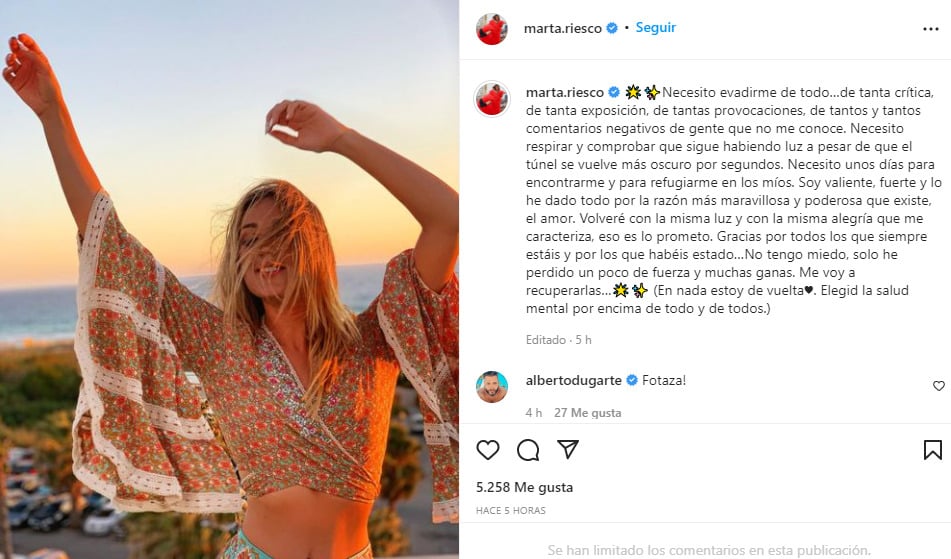Open marta.riesco username in header
The width and height of the screenshot is (951, 559).
coord(562,28)
